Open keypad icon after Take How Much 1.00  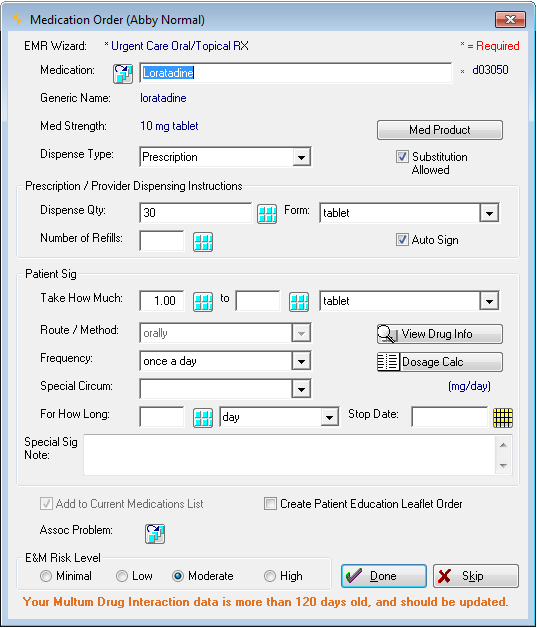(x=203, y=302)
